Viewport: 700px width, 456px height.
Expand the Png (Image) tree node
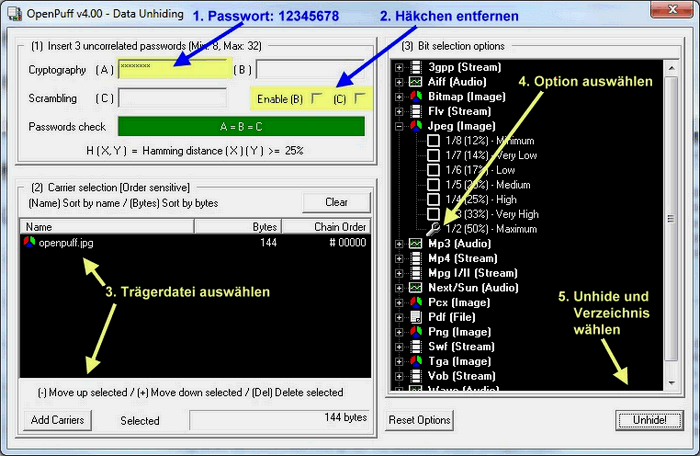[x=399, y=332]
